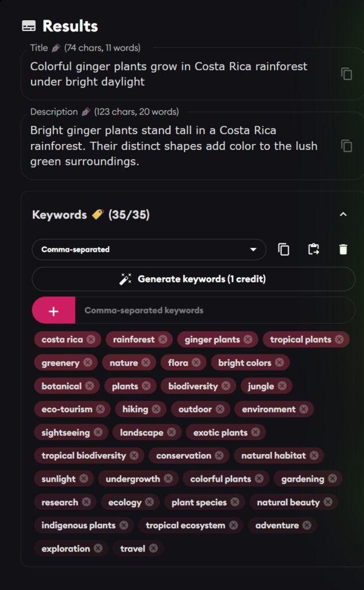Click Generate keywords (1 credit) button
Screen dimensions: 364x590
pyautogui.click(x=194, y=279)
